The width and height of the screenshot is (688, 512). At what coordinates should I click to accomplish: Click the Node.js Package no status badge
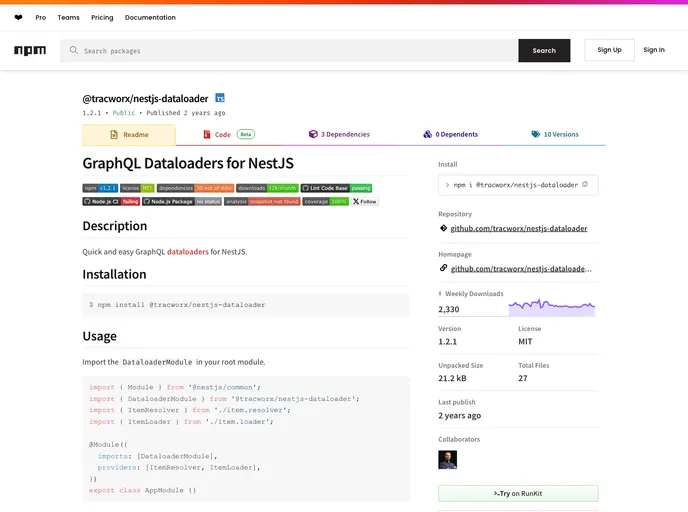(x=182, y=201)
